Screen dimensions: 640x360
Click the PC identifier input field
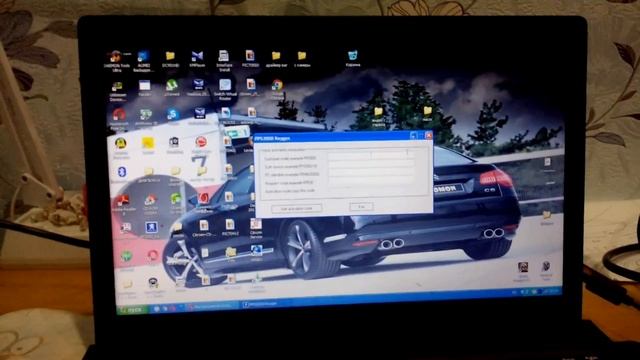click(371, 173)
